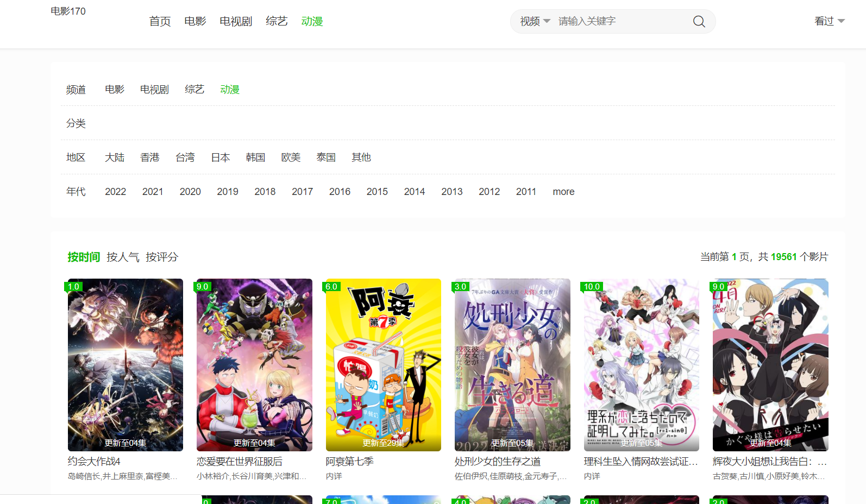Click the 处刑少女的生存之道 title link
Viewport: 866px width, 504px height.
pyautogui.click(x=498, y=462)
